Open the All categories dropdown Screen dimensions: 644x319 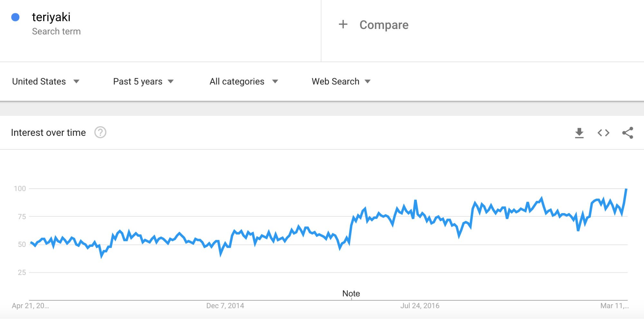click(x=244, y=81)
